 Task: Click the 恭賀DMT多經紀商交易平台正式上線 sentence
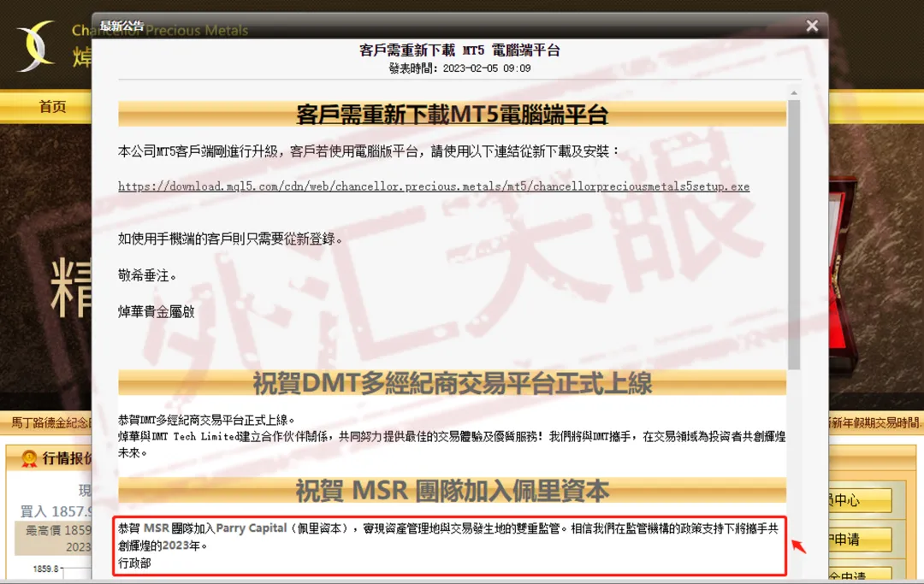coord(206,420)
